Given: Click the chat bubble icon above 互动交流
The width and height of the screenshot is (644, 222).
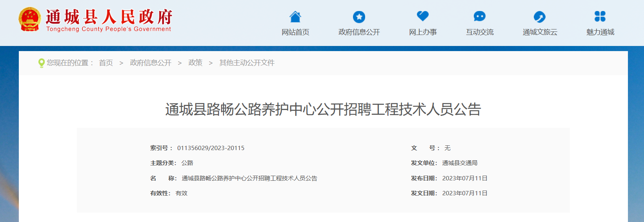Looking at the screenshot, I should 480,17.
